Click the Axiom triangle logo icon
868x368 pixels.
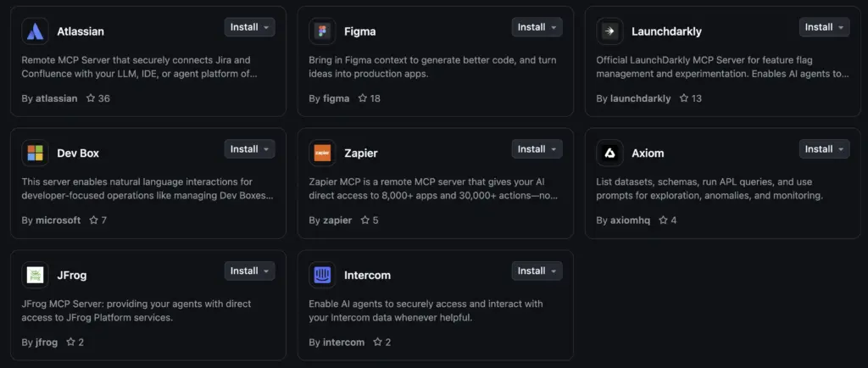[x=609, y=153]
